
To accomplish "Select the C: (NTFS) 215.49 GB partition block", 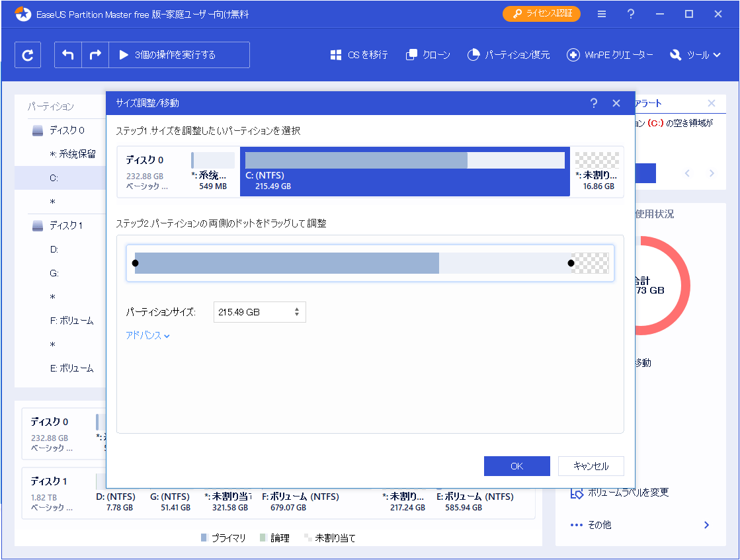I will [x=405, y=172].
